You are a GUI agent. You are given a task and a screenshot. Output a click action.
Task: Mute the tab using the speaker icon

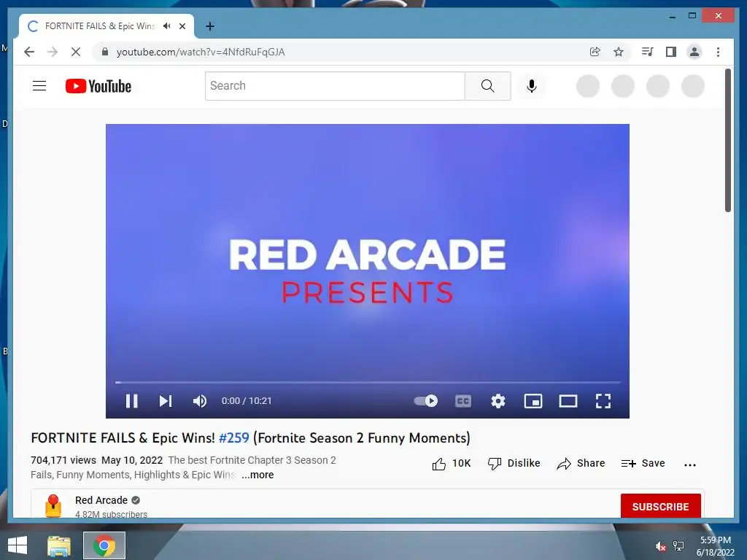(x=166, y=26)
